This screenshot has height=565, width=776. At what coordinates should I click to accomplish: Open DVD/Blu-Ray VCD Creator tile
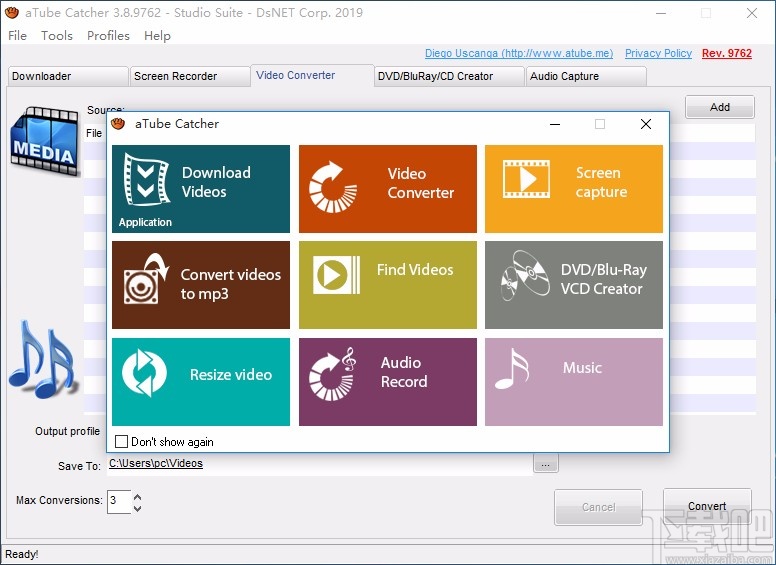point(573,285)
